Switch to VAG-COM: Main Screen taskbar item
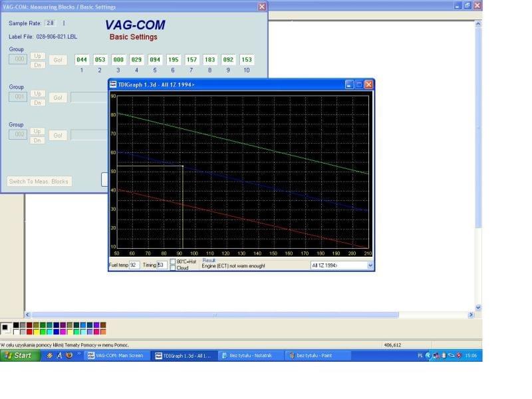This screenshot has width=532, height=399. coord(117,356)
